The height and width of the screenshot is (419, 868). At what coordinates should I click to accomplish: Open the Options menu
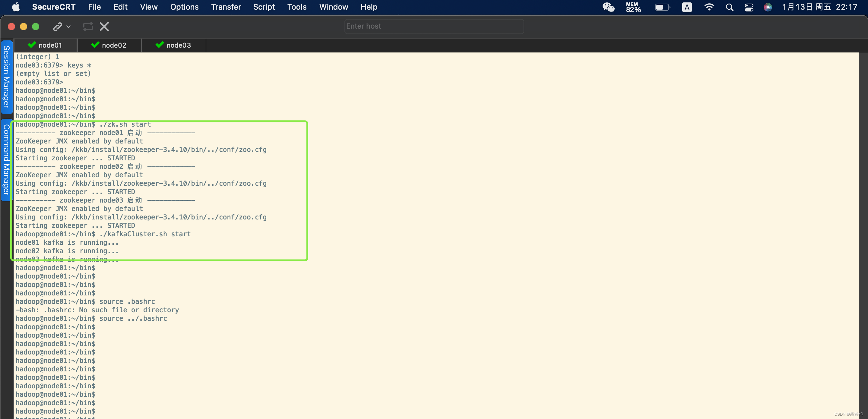[x=184, y=7]
